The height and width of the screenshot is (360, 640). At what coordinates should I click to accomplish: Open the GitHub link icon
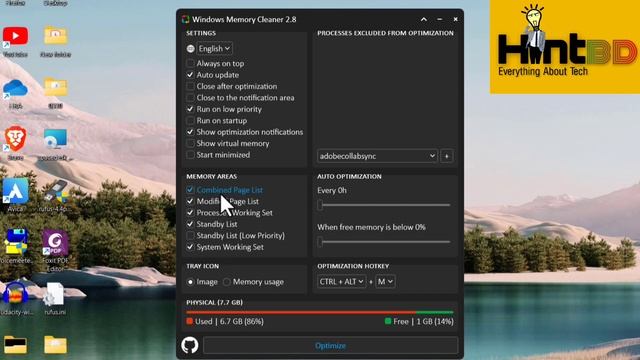[190, 345]
